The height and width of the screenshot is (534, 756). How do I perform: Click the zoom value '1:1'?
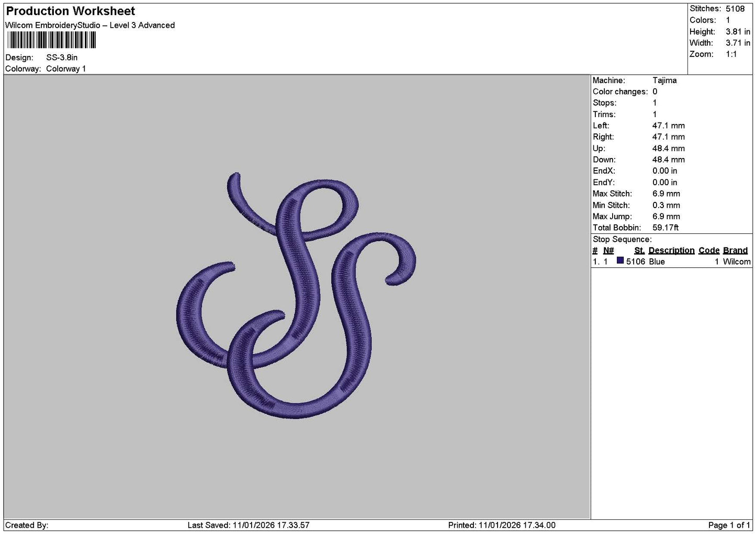(x=731, y=54)
